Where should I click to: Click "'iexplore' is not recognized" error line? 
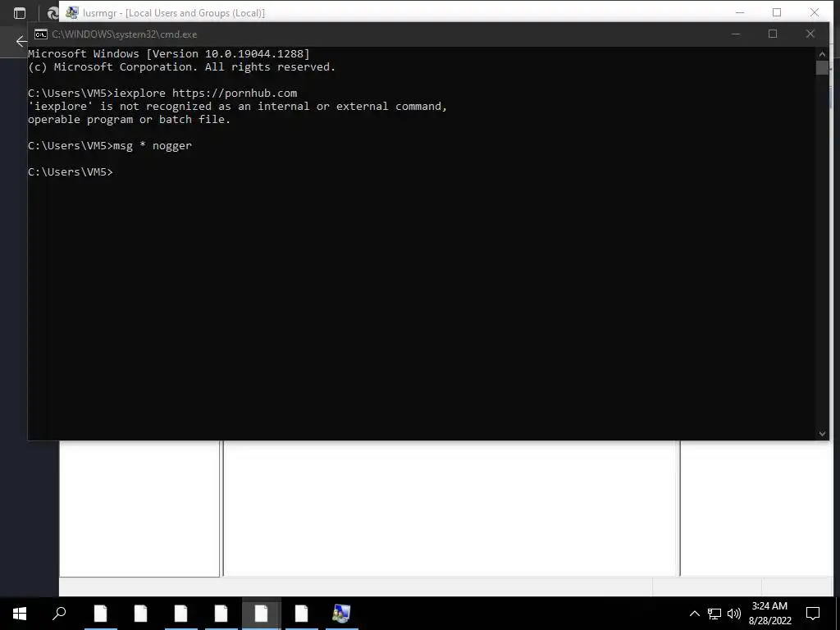point(237,106)
